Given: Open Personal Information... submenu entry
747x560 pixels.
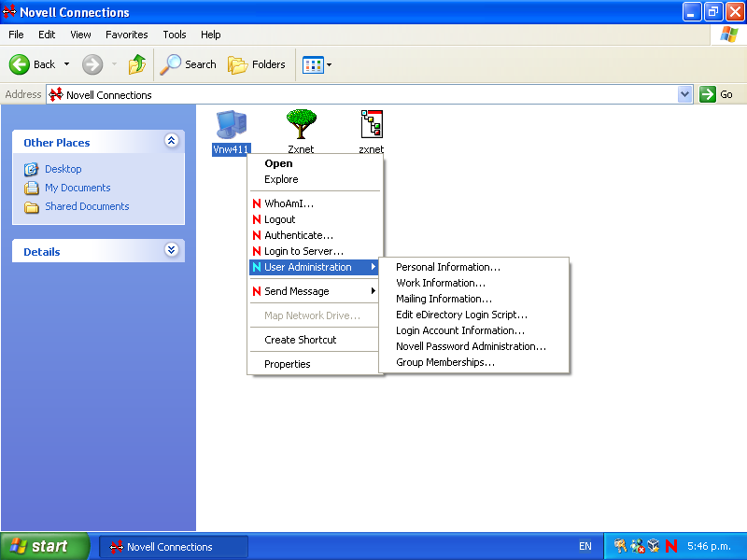Looking at the screenshot, I should [473, 267].
